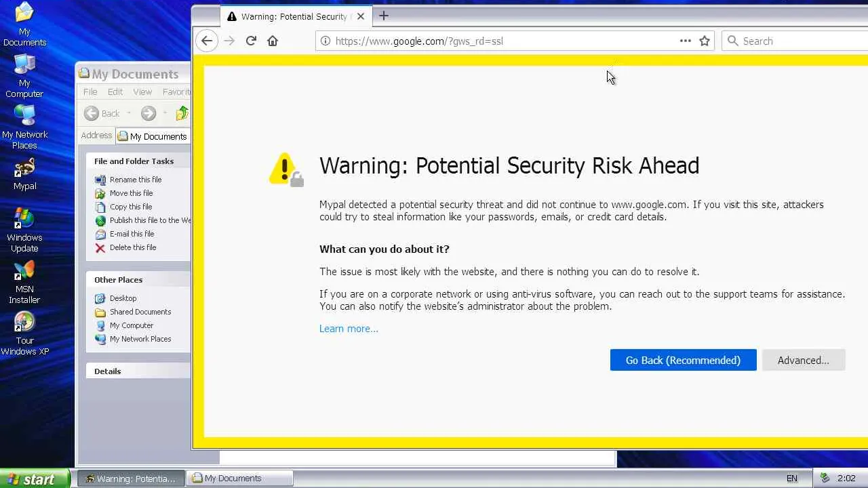Viewport: 868px width, 488px height.
Task: Choose E-mail this file task
Action: 132,234
